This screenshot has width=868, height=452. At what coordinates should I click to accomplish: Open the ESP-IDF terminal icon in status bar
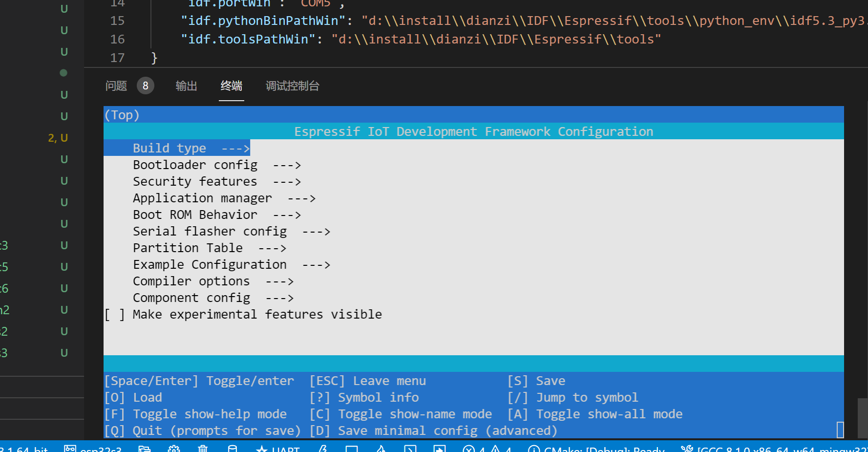[411, 448]
